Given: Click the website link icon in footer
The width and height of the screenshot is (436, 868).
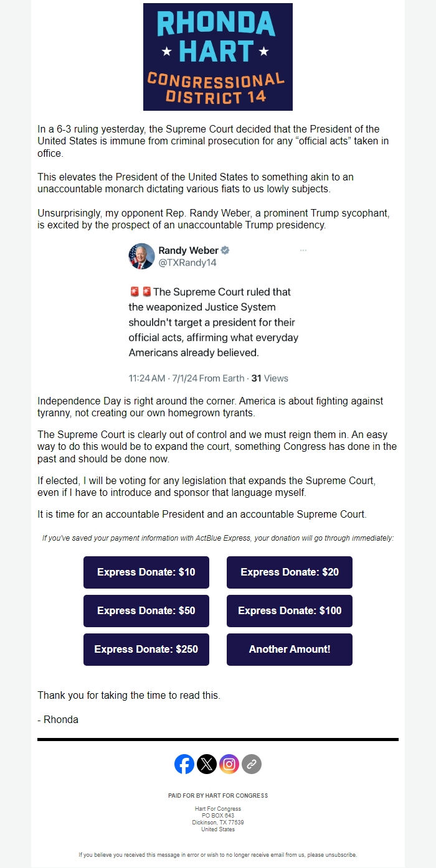Looking at the screenshot, I should click(x=250, y=764).
